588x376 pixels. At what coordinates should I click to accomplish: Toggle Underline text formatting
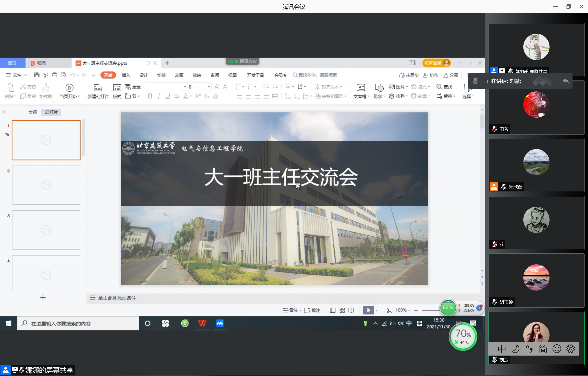point(167,96)
